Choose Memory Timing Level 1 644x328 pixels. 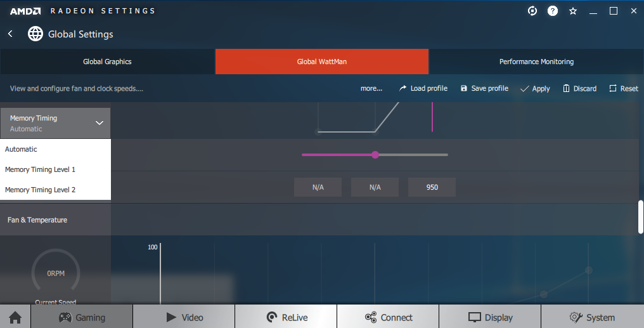pyautogui.click(x=55, y=169)
